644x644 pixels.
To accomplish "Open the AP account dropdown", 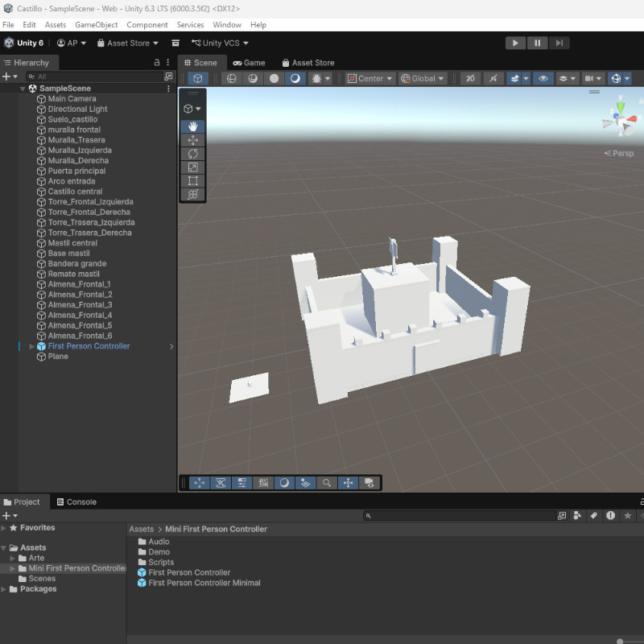I will point(72,43).
